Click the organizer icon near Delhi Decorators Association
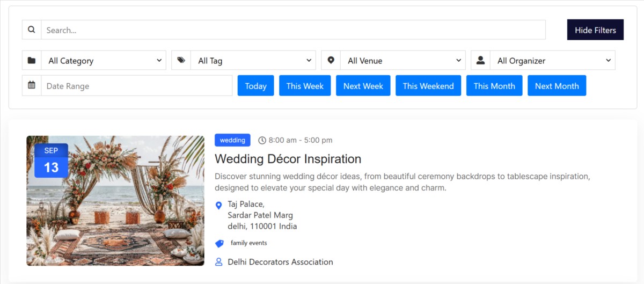644x284 pixels. [218, 262]
